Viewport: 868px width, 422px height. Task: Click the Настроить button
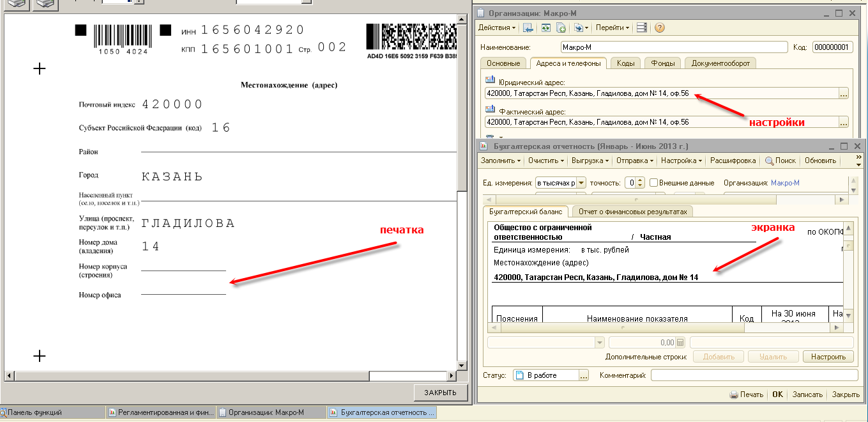[x=828, y=357]
